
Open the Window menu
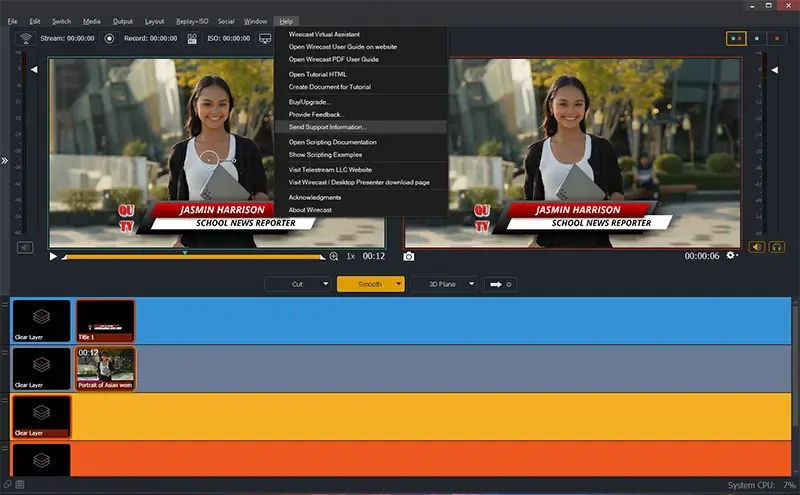pos(255,21)
